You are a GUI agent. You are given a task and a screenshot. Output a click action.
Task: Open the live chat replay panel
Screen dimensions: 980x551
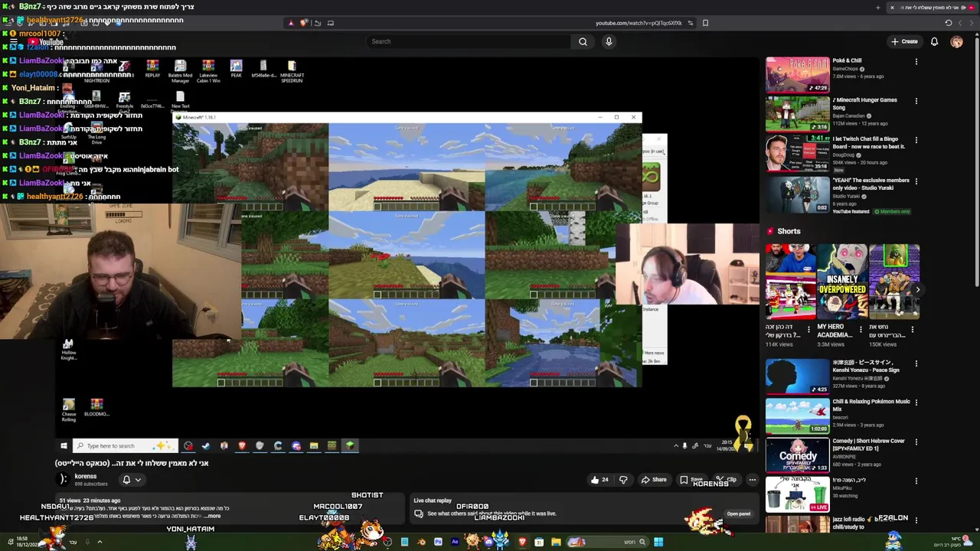click(x=738, y=514)
